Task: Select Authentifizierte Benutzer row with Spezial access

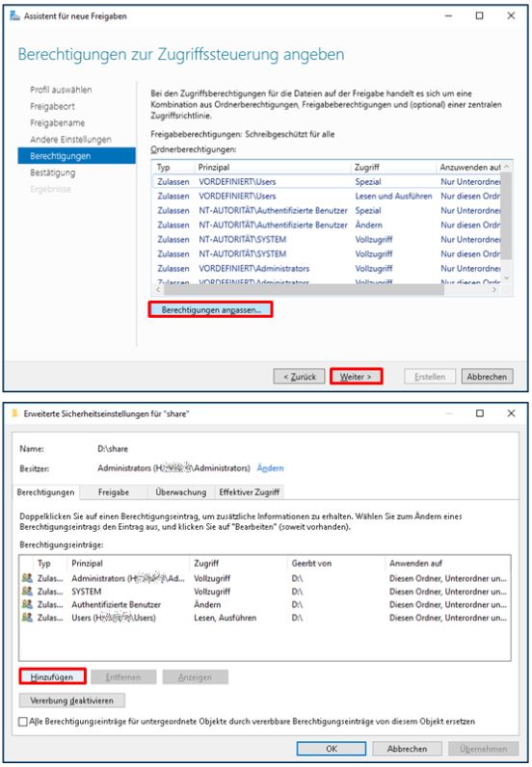Action: 327,210
